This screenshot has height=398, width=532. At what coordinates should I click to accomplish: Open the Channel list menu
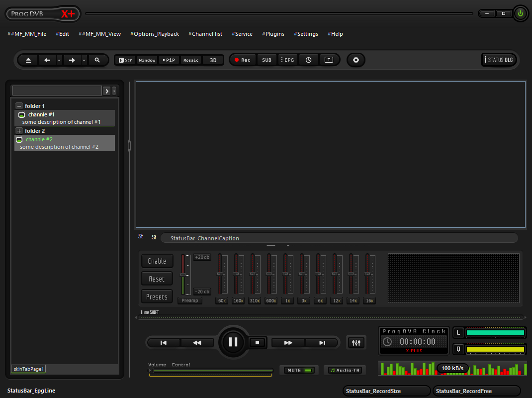tap(205, 34)
